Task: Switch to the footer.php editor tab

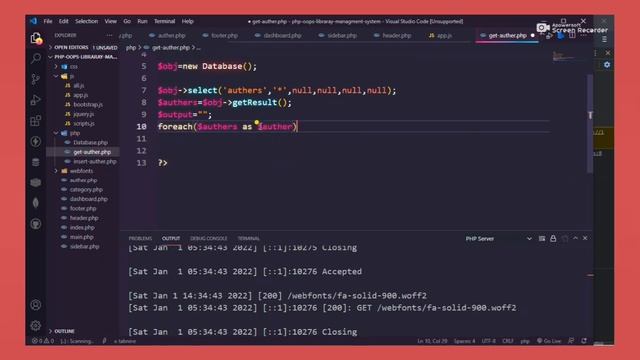Action: click(220, 36)
